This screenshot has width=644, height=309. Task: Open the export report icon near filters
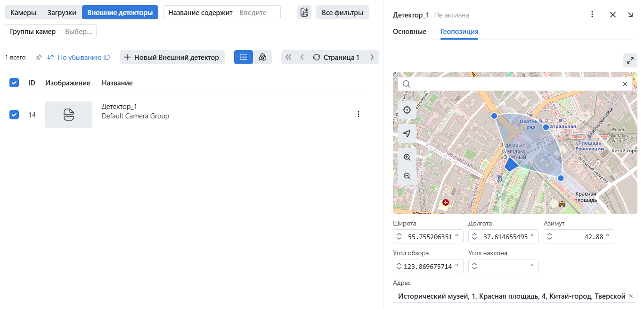(304, 12)
